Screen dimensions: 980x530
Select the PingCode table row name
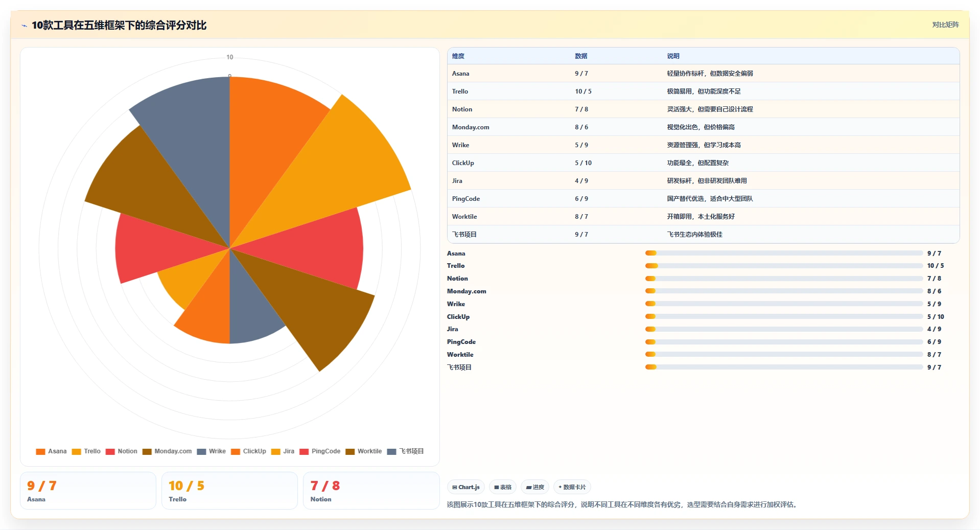coord(465,199)
